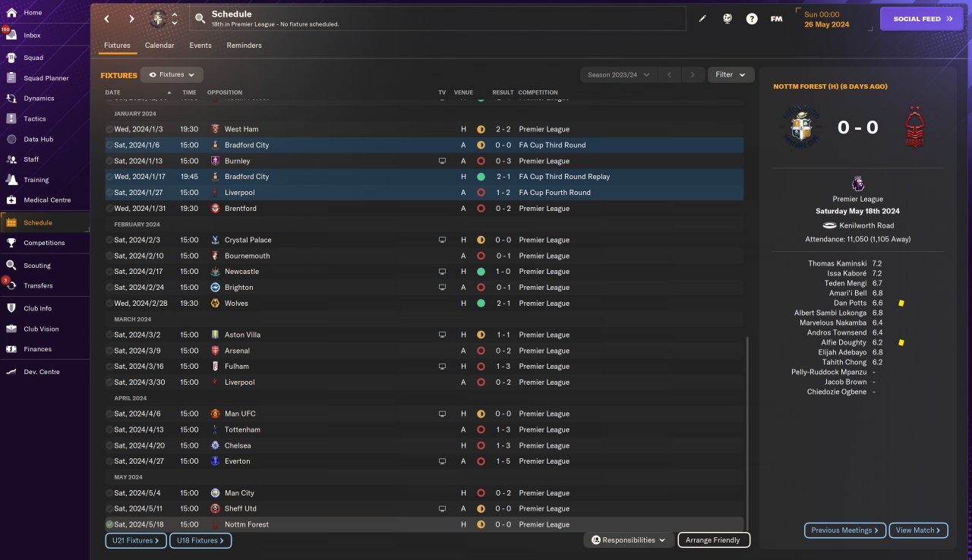The image size is (972, 560).
Task: Expand the Responsibilities dropdown
Action: pos(628,540)
